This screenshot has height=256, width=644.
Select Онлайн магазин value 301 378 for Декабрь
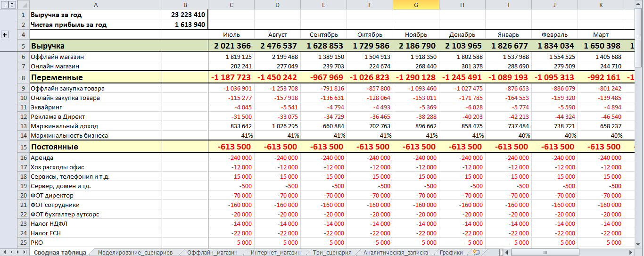coord(462,66)
